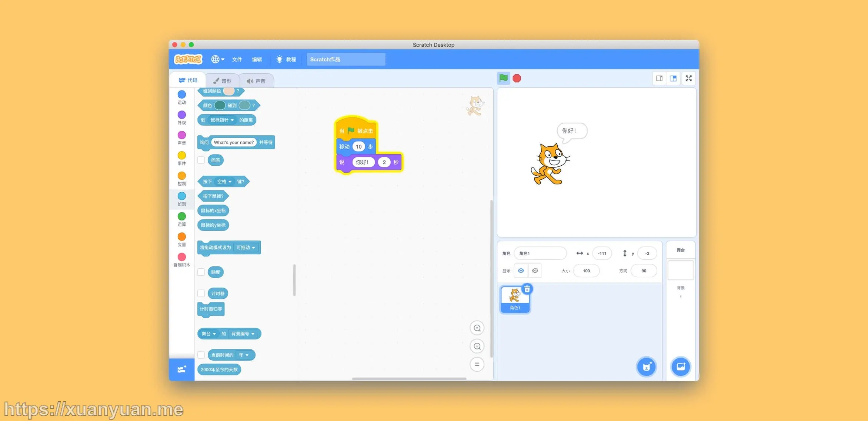This screenshot has height=421, width=868.
Task: Open the 年 dropdown in time block
Action: 244,355
